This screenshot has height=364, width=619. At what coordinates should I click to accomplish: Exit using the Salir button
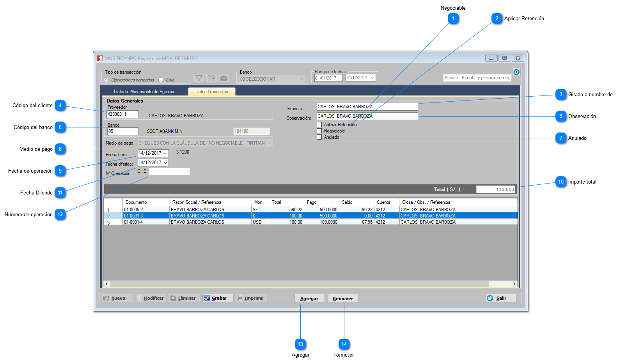point(501,298)
